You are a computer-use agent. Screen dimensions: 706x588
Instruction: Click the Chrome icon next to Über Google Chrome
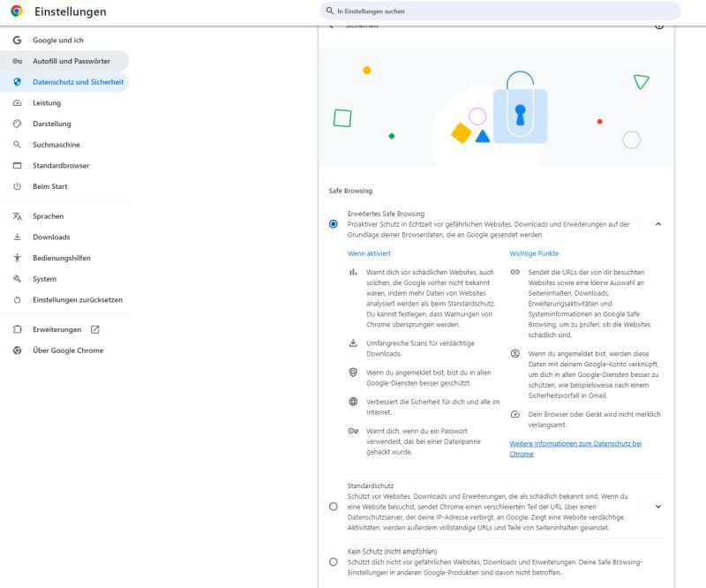pos(17,351)
